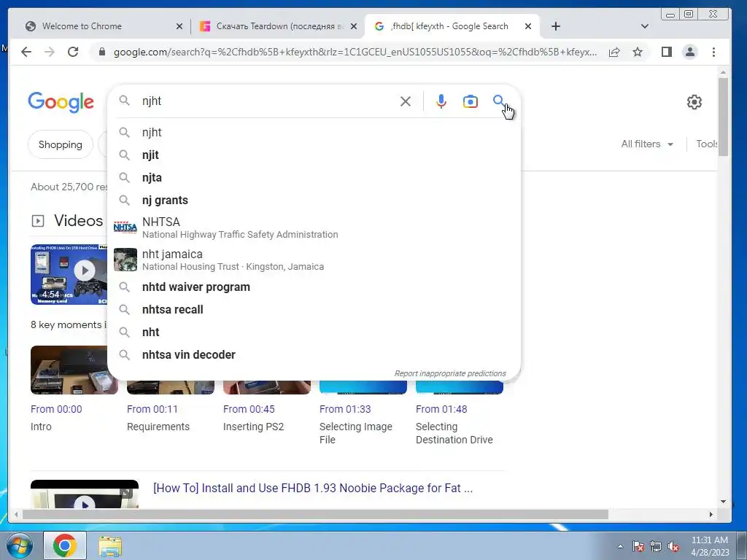Click the search box containing njht
The width and height of the screenshot is (747, 560).
coord(267,101)
